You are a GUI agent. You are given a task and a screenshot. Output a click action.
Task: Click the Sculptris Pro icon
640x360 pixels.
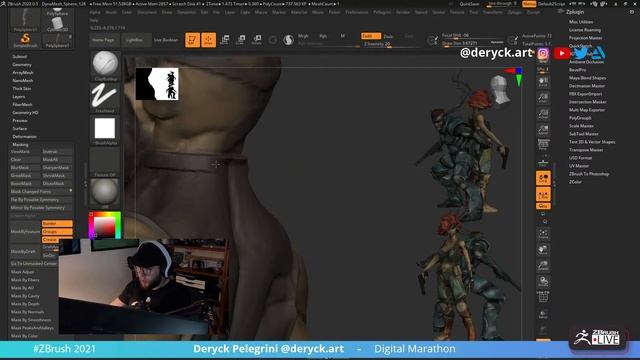pyautogui.click(x=289, y=40)
